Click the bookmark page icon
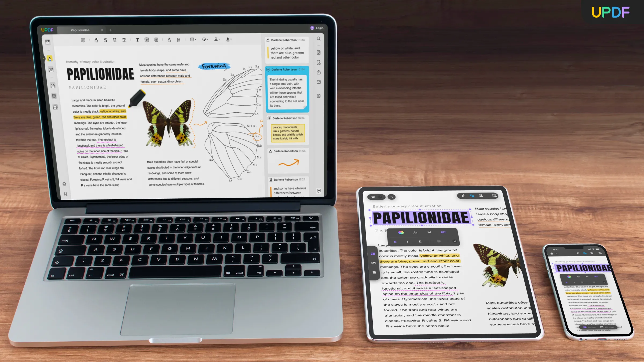Screen dimensions: 644x362 point(65,193)
